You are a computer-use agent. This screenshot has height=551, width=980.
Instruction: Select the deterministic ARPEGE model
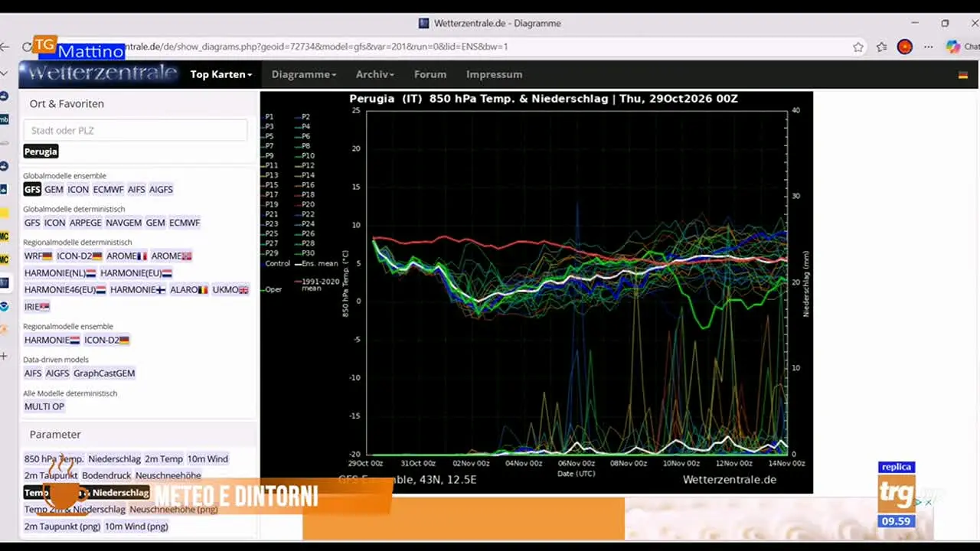point(85,223)
